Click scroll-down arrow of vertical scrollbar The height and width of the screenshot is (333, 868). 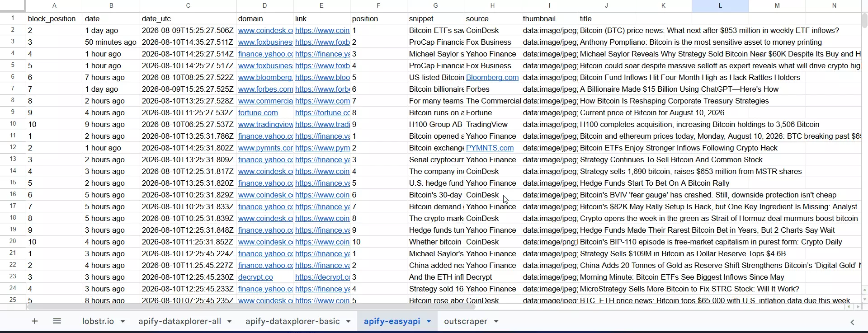[x=864, y=299]
